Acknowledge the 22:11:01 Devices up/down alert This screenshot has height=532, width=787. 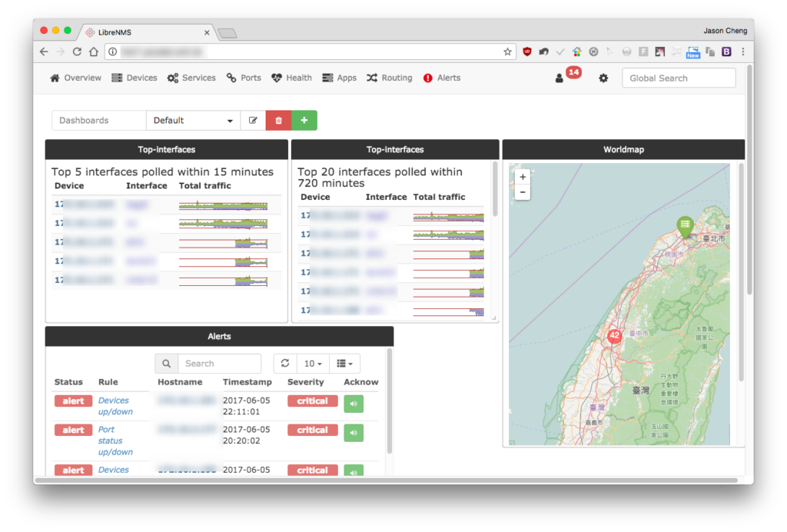click(x=354, y=404)
